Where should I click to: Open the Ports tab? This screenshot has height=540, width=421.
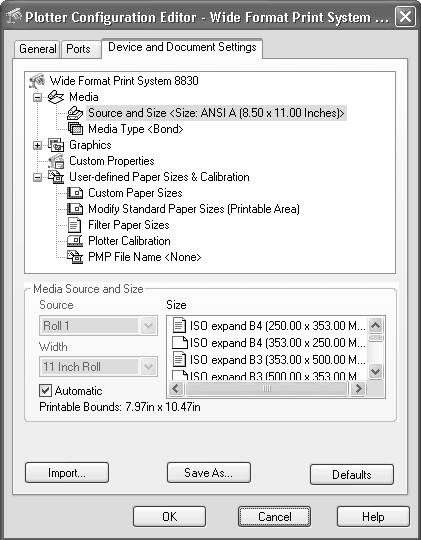pos(78,49)
